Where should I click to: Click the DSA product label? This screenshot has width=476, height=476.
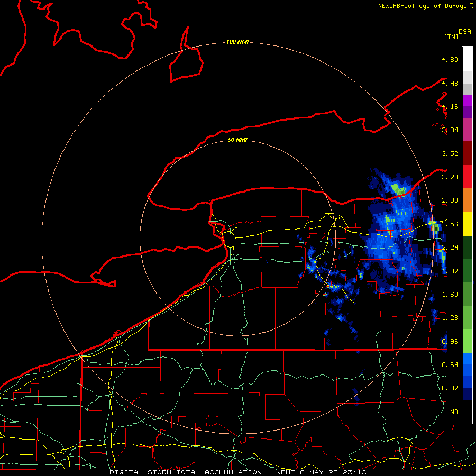(465, 32)
